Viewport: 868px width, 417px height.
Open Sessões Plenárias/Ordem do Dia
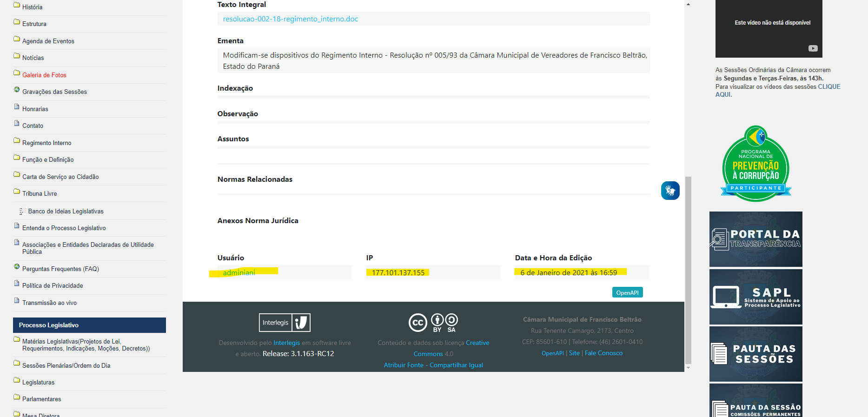pos(66,365)
